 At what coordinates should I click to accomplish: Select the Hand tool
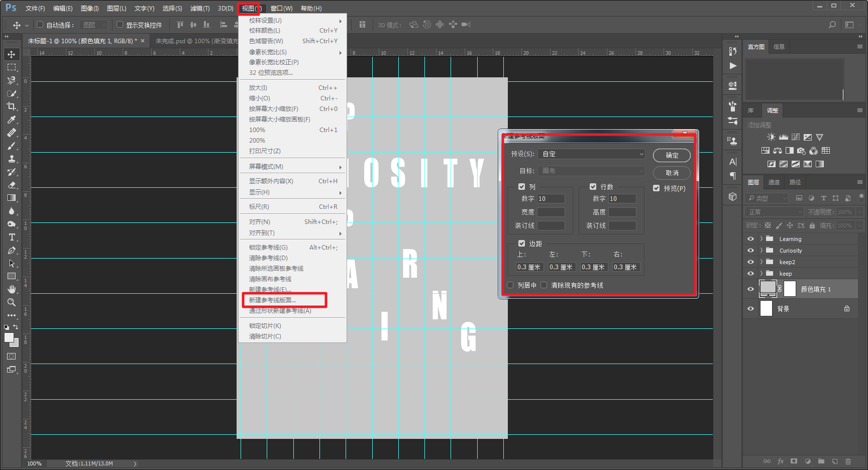point(12,289)
